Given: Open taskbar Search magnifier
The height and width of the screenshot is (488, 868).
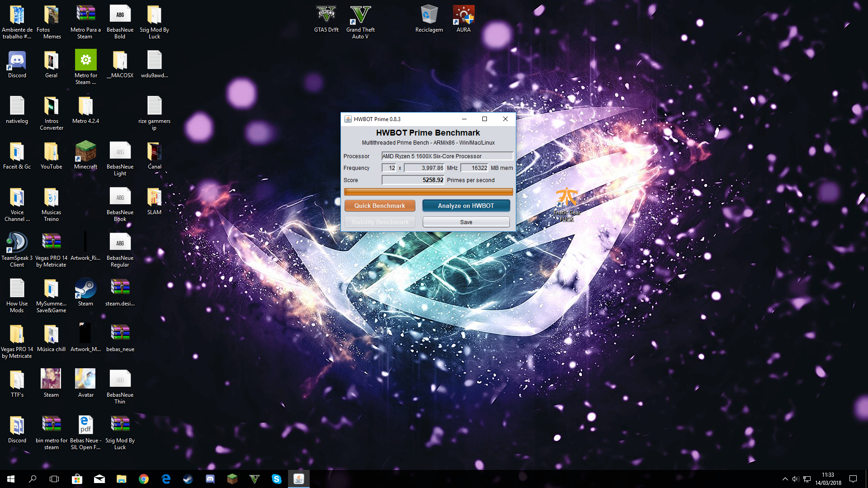Looking at the screenshot, I should tap(33, 479).
